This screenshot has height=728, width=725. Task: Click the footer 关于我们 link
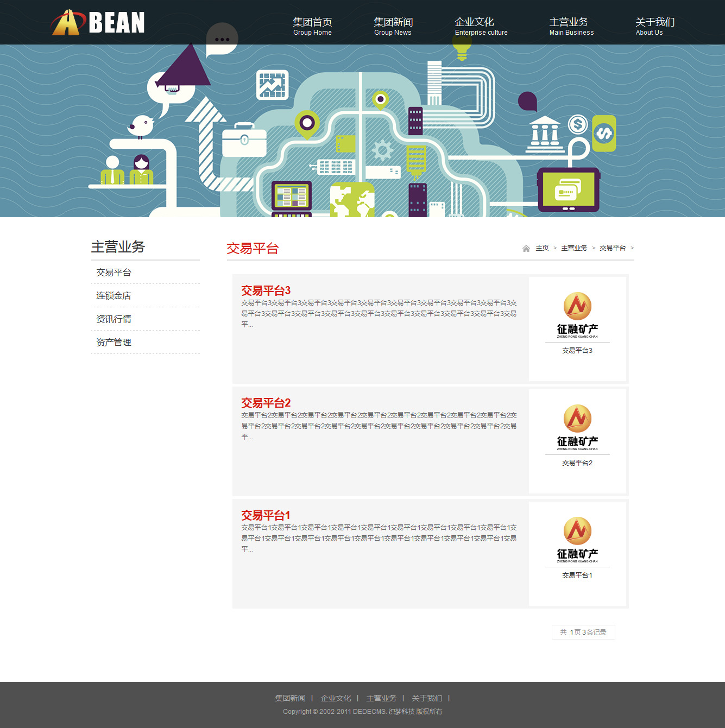[x=427, y=698]
